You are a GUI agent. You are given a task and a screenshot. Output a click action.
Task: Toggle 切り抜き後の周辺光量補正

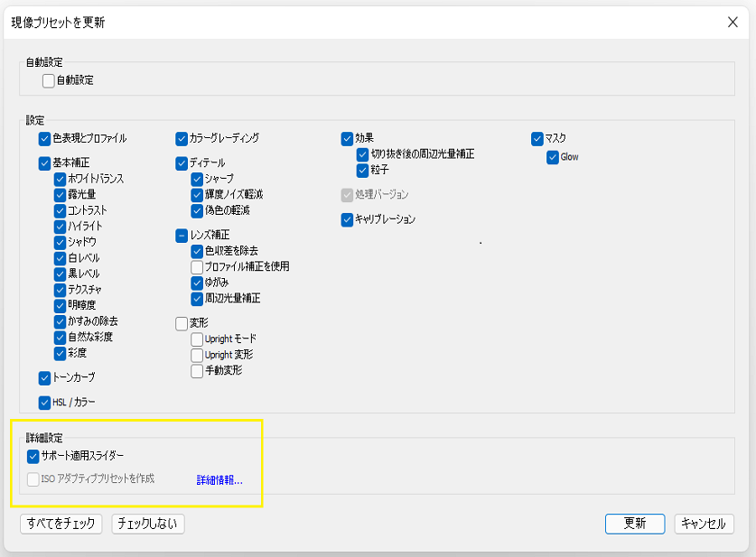pyautogui.click(x=362, y=154)
